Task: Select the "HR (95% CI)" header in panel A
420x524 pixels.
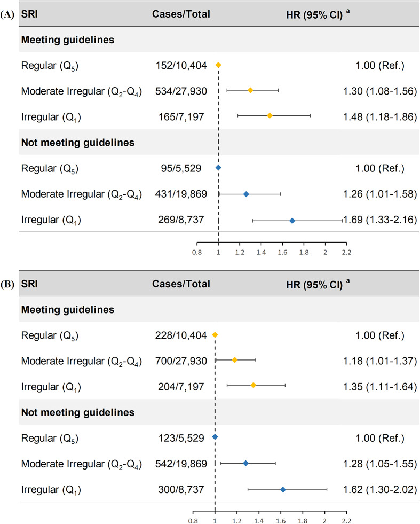Action: tap(323, 14)
